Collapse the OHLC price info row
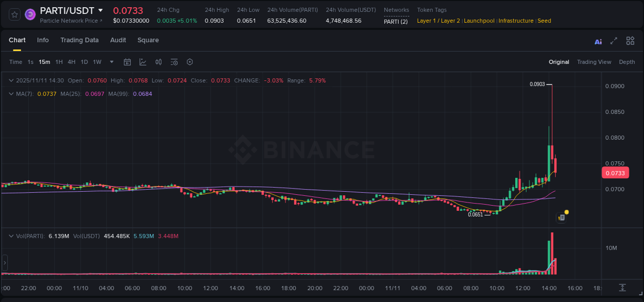Screen dimensions: 644x302 10,80
